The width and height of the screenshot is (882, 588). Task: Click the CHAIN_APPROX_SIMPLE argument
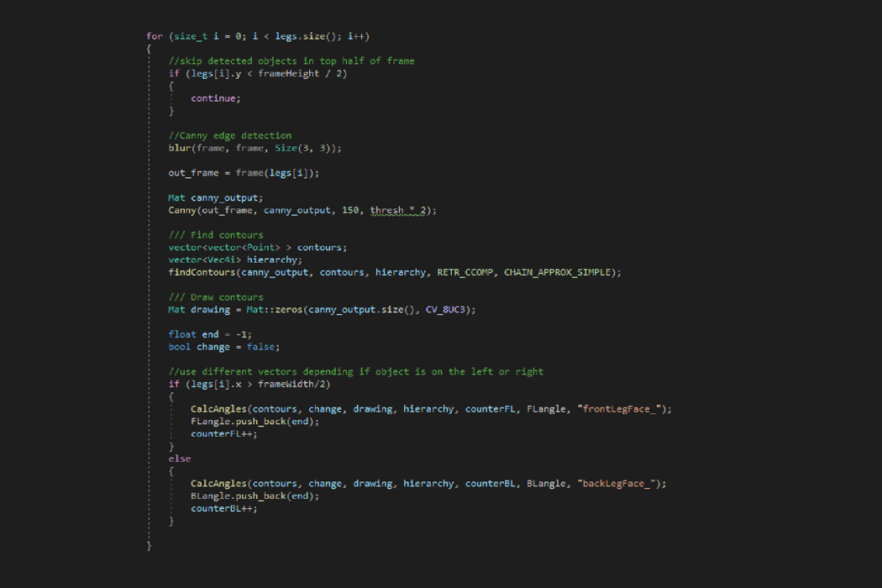pos(558,272)
